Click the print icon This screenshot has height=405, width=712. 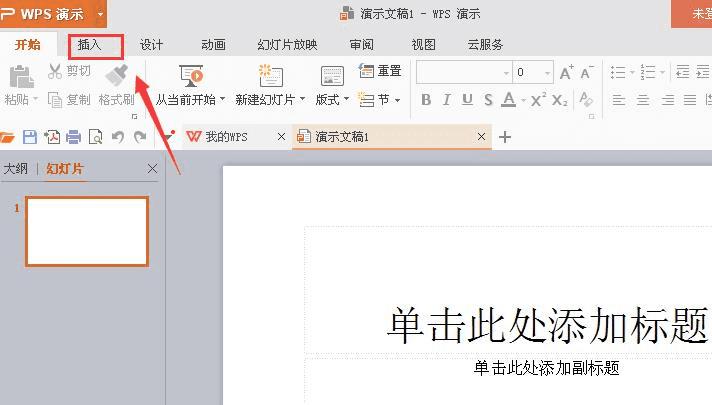point(73,137)
